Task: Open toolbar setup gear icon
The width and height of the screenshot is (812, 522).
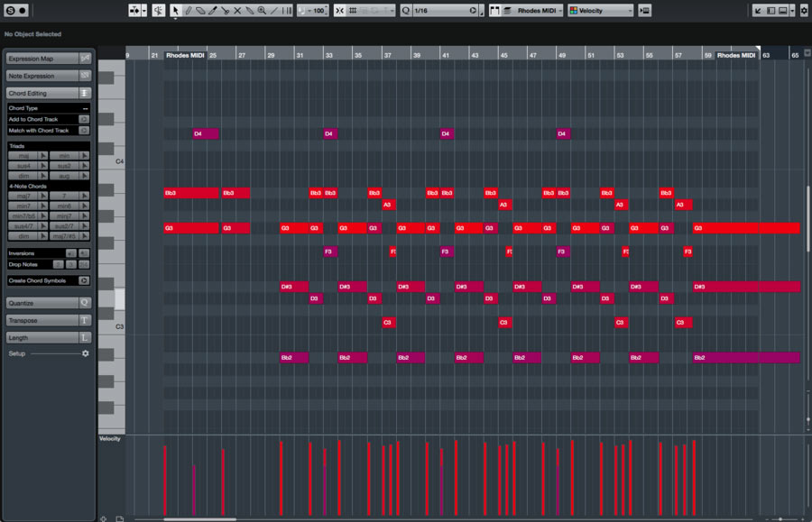Action: pos(804,10)
